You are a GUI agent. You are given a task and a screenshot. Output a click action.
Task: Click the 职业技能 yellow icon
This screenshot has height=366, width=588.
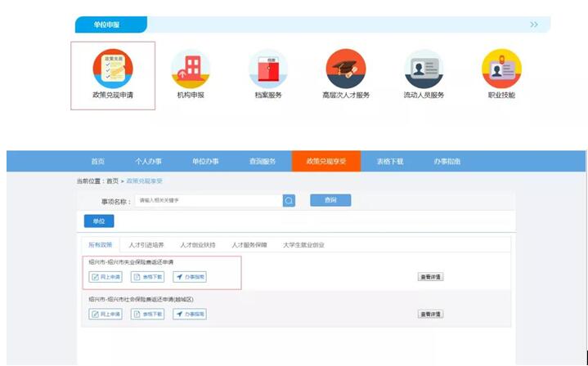pos(501,69)
